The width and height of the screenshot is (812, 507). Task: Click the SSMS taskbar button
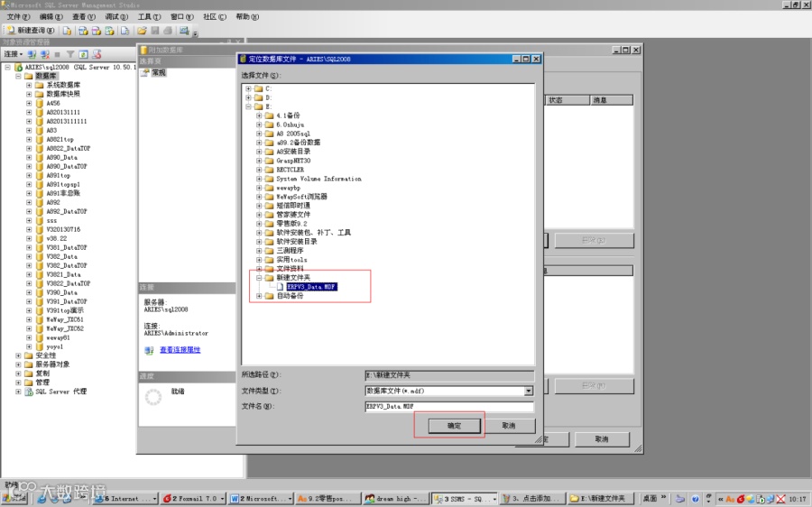click(x=465, y=499)
